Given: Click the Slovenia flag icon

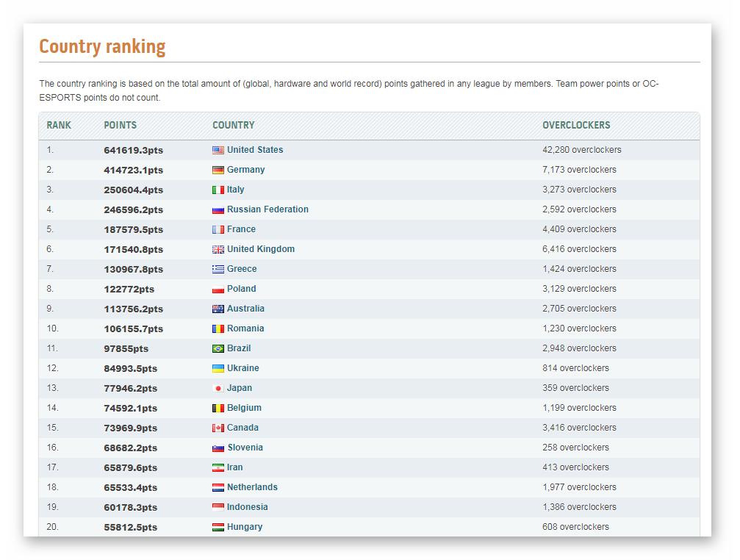Looking at the screenshot, I should click(218, 448).
